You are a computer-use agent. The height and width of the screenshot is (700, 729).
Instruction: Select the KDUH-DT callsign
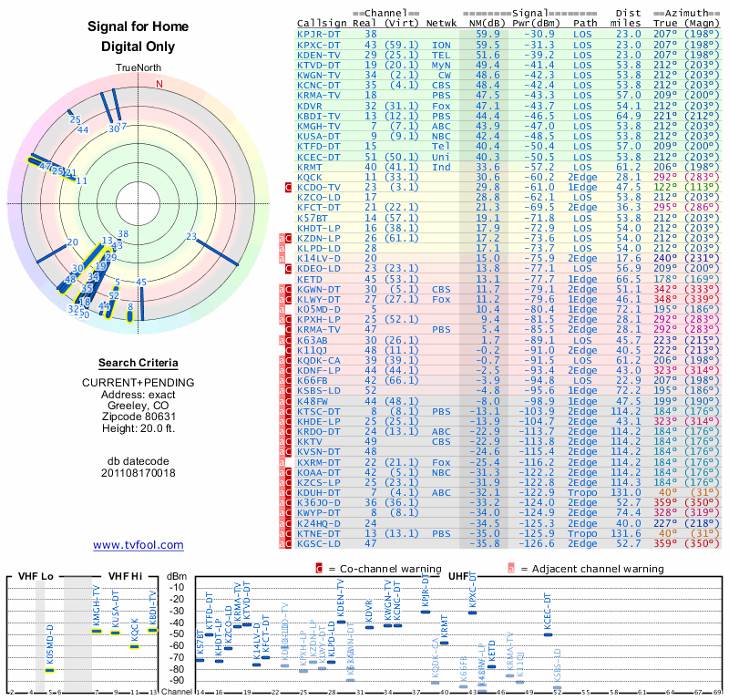(319, 493)
